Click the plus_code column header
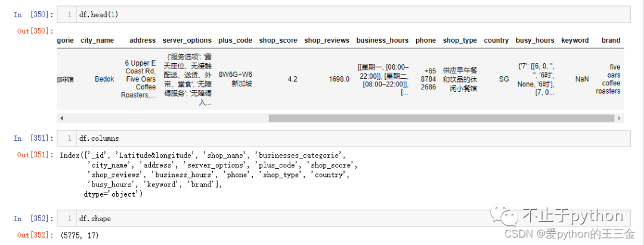This screenshot has height=245, width=644. (235, 41)
